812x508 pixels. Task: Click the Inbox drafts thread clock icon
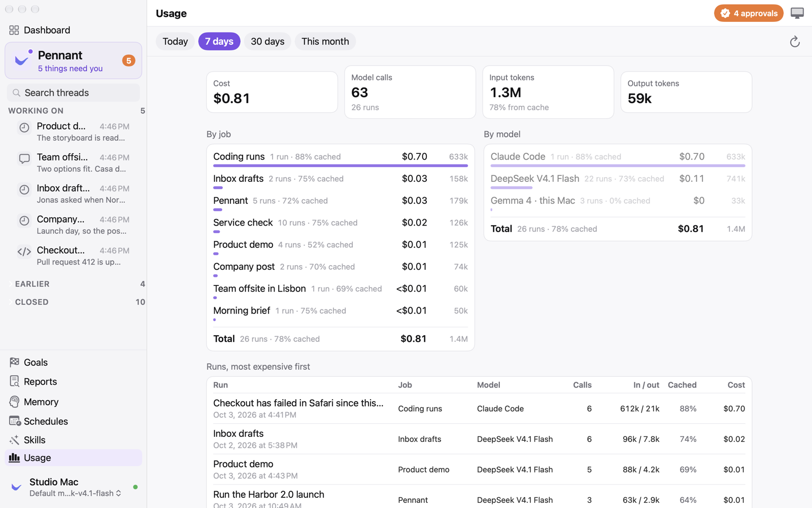coord(24,189)
